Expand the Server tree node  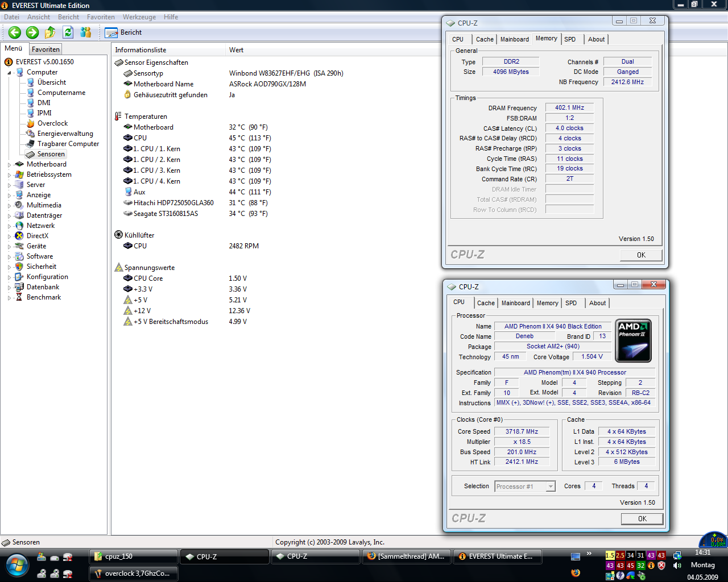(9, 185)
